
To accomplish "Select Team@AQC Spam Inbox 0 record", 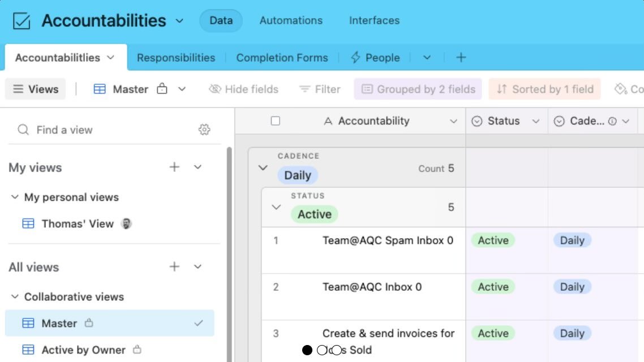I will [388, 240].
